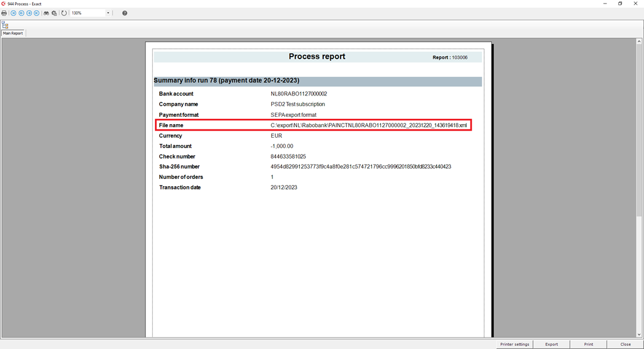Open Printer settings

coord(514,344)
